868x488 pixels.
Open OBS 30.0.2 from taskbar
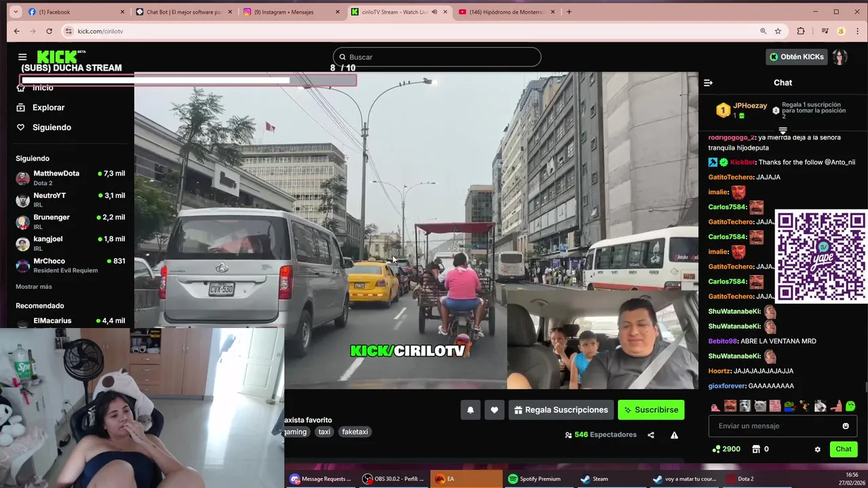click(x=393, y=479)
